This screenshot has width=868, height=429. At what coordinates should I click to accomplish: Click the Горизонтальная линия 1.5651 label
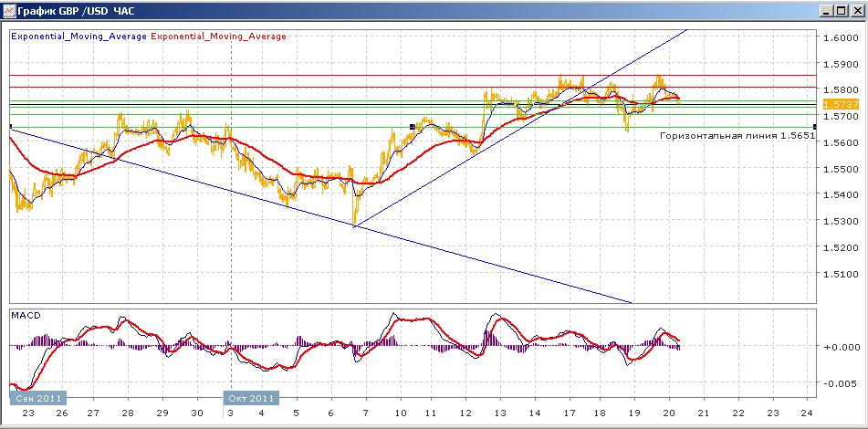click(737, 135)
